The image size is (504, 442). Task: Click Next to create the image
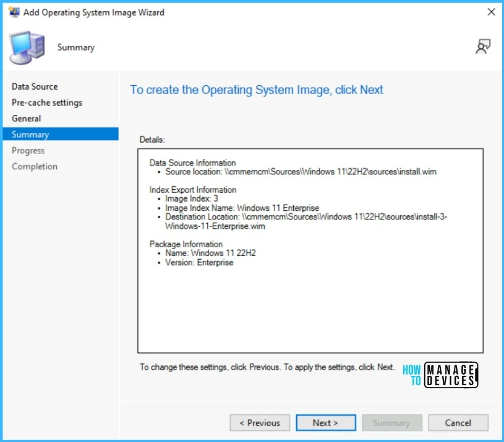click(326, 423)
